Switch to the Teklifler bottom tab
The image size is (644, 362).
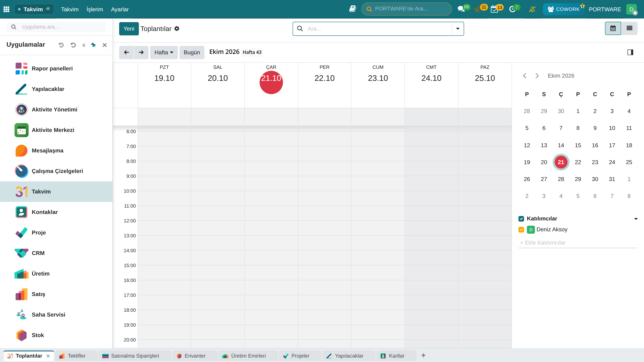(76, 356)
